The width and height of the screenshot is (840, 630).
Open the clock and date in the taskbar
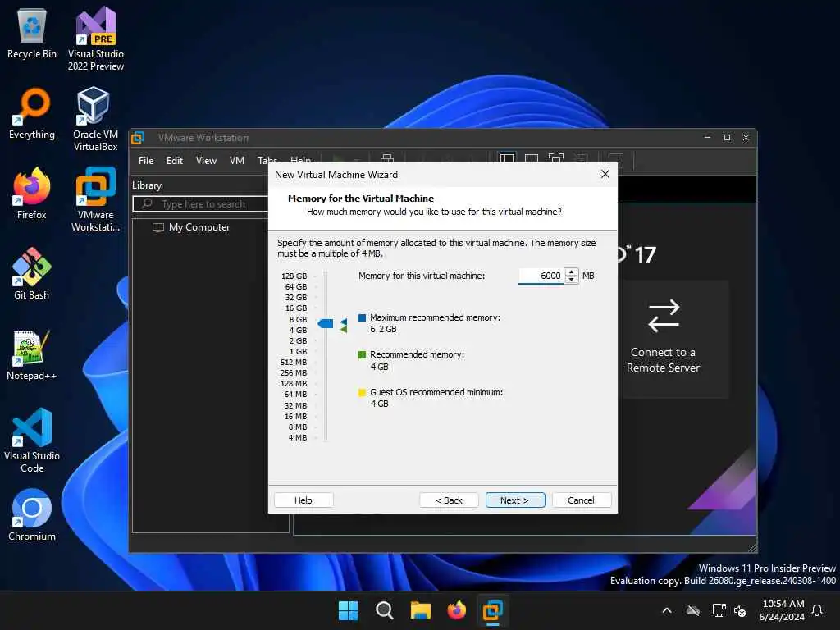(x=782, y=610)
